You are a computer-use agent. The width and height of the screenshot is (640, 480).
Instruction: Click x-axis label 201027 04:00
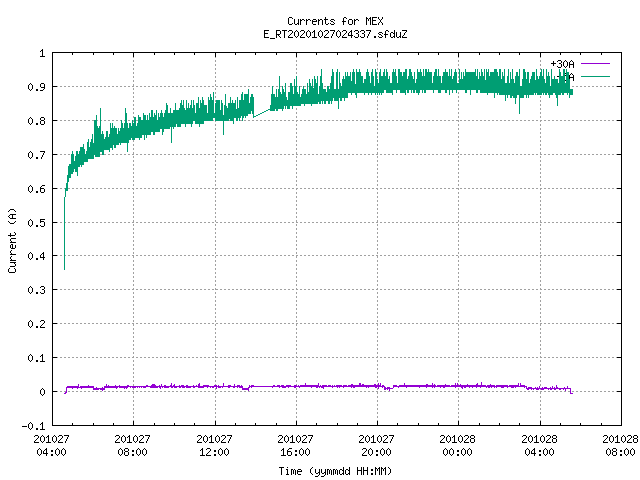pyautogui.click(x=51, y=445)
